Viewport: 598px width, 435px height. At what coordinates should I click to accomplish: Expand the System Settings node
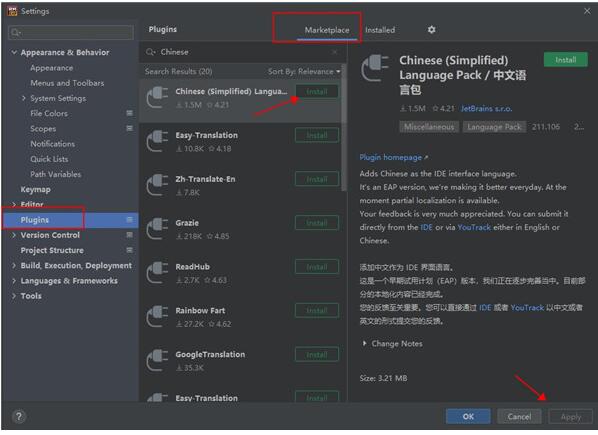[24, 98]
